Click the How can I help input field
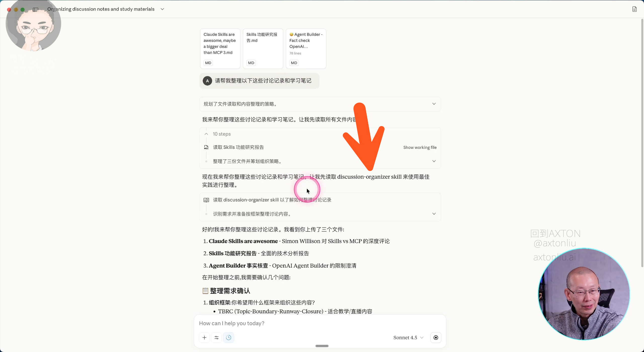Image resolution: width=644 pixels, height=352 pixels. pyautogui.click(x=319, y=323)
